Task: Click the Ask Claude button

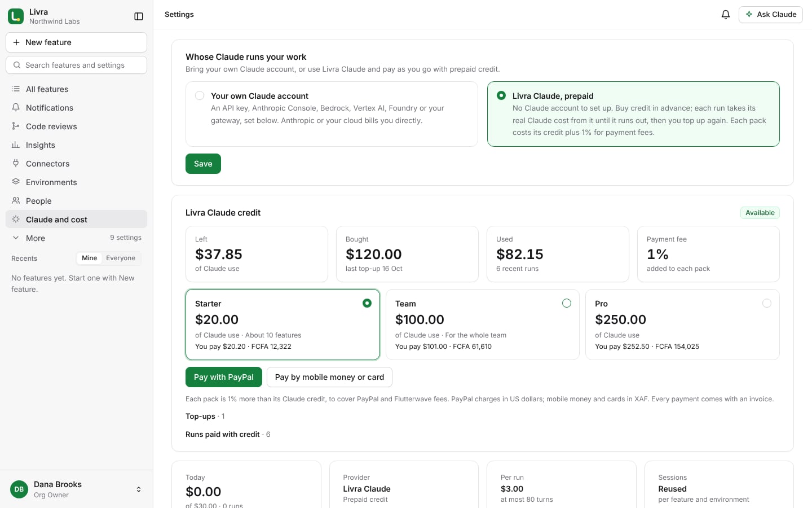Action: pos(770,15)
